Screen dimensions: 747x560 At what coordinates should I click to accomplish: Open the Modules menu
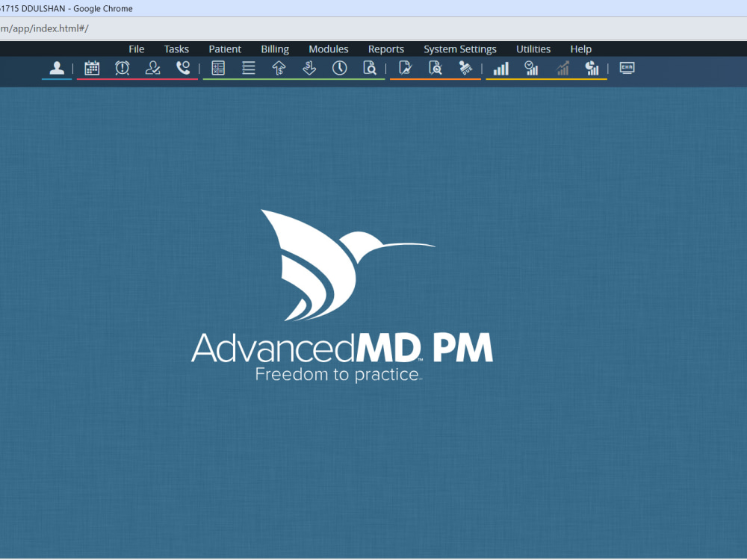328,49
